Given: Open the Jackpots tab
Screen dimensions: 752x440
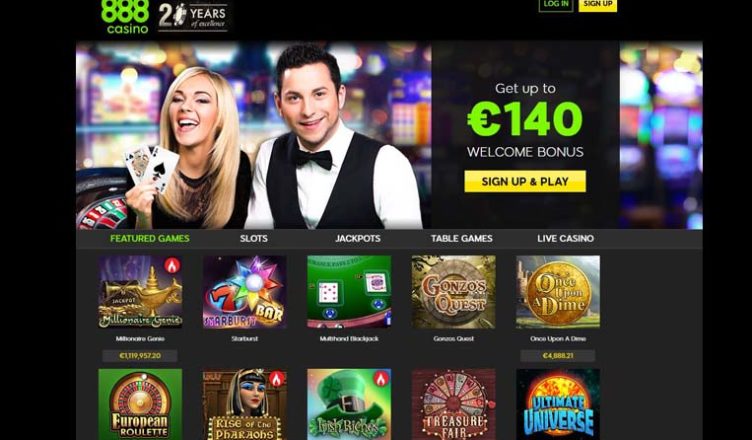Looking at the screenshot, I should click(x=358, y=238).
